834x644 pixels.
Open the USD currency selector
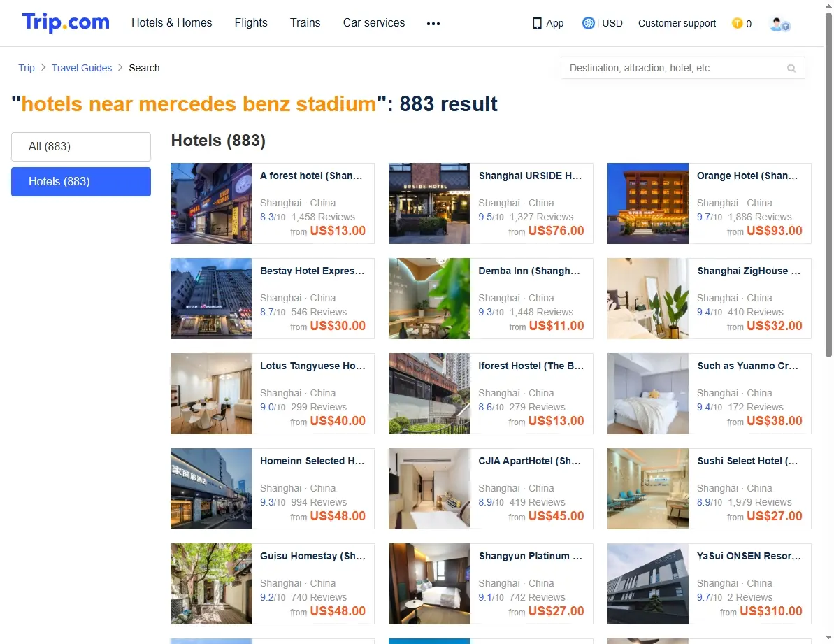click(612, 23)
